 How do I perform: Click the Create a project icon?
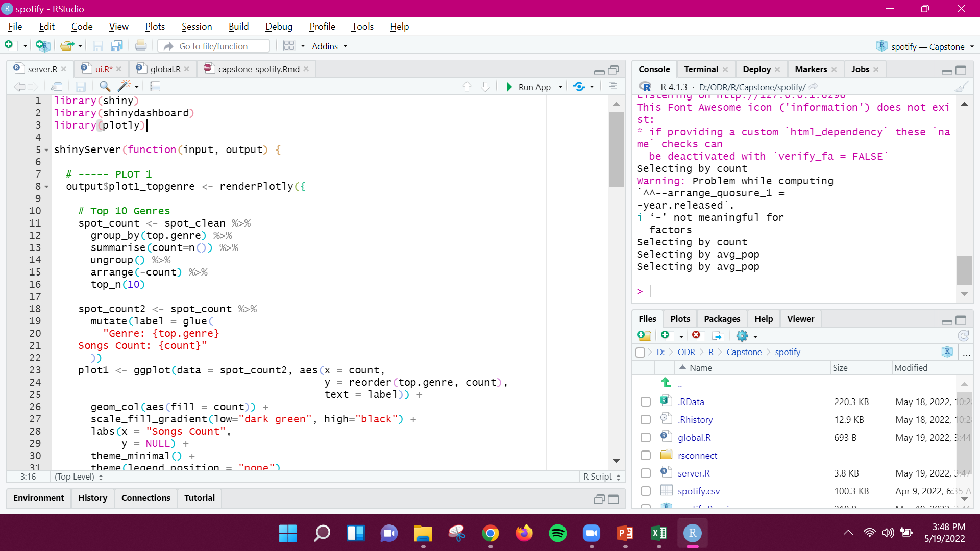(43, 46)
